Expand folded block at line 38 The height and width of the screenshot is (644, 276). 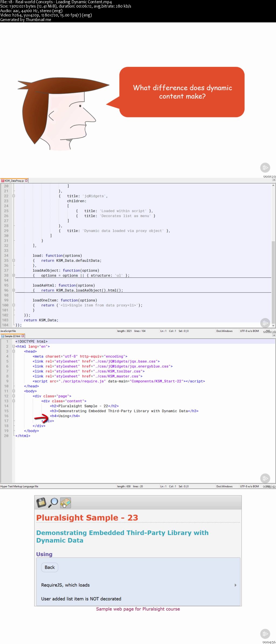13,275
